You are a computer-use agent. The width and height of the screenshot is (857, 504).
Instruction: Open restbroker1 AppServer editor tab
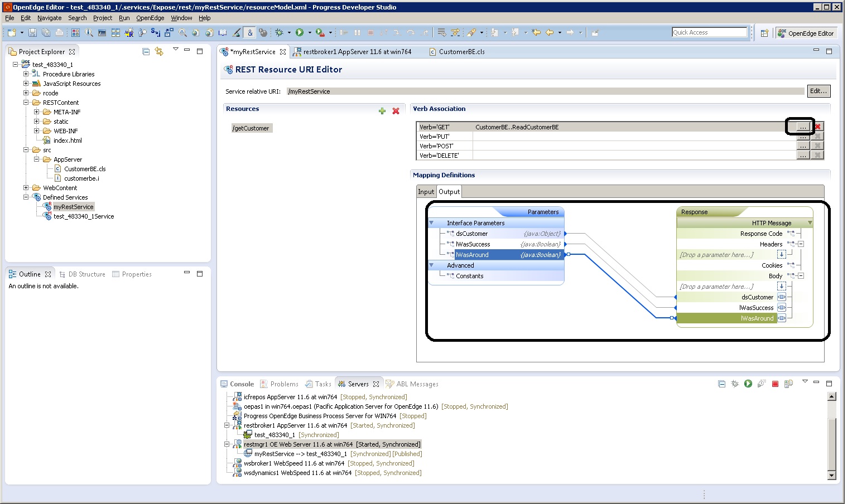352,52
